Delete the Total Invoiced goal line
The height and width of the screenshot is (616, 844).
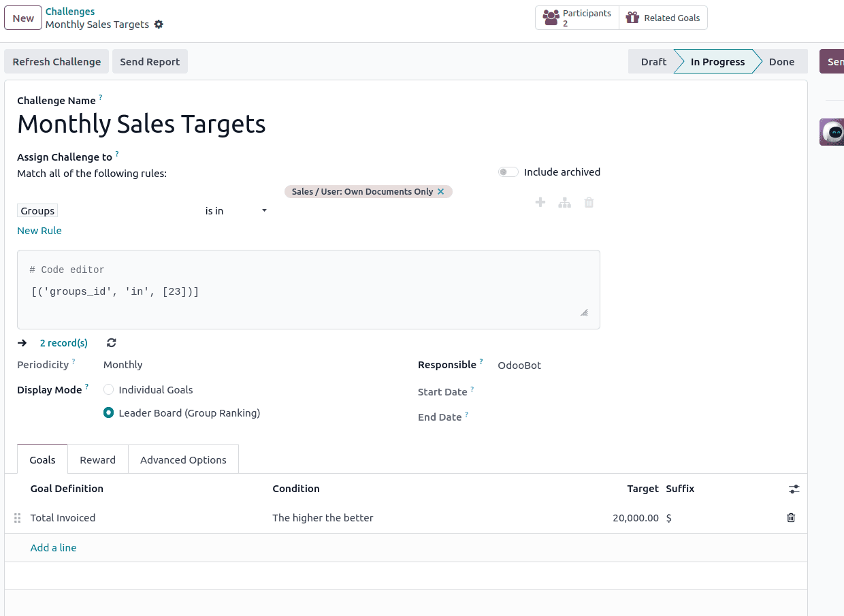coord(790,518)
